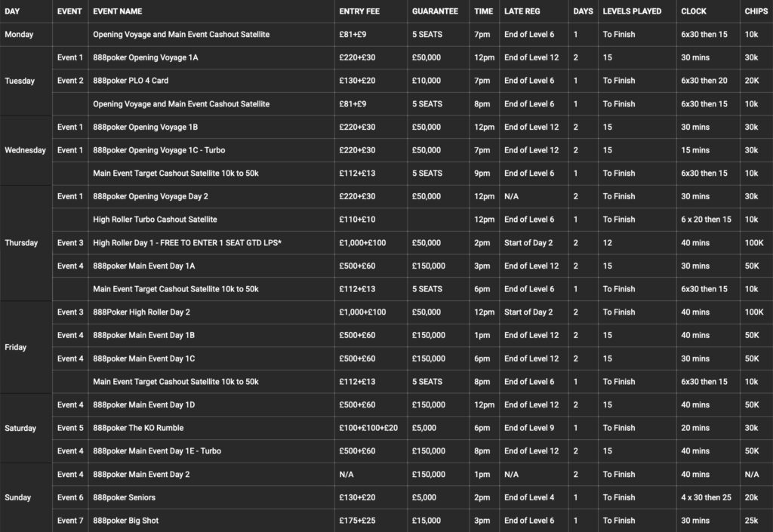Click the CLOCK column header
The width and height of the screenshot is (773, 532).
point(694,11)
